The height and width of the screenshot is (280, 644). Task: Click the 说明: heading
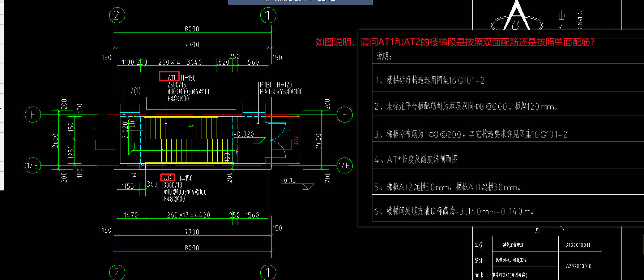point(384,56)
